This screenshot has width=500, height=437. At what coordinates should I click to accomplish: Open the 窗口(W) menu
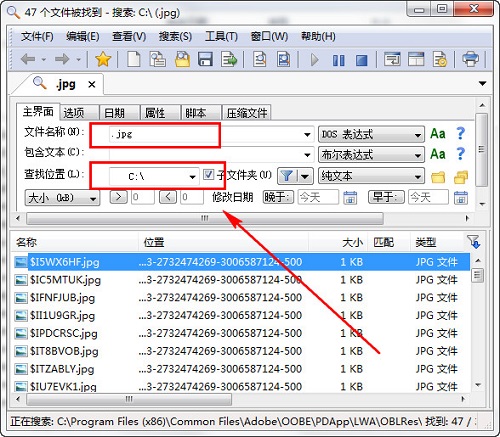269,36
